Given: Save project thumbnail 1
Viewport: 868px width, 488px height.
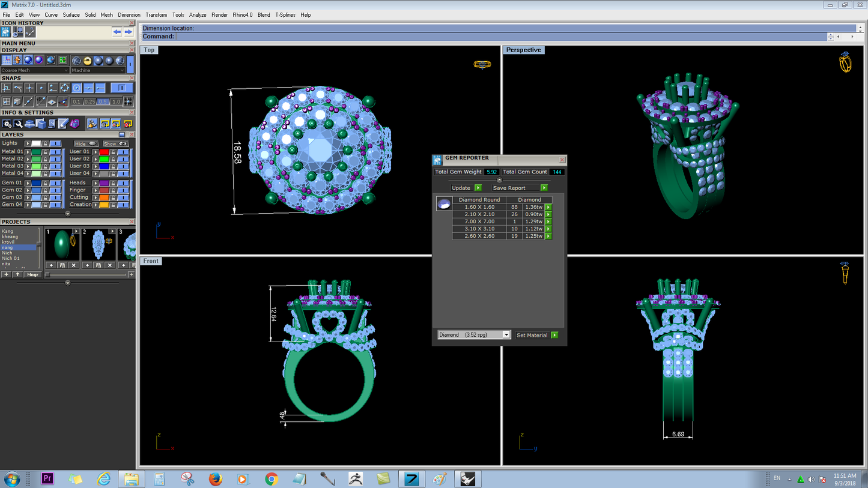Looking at the screenshot, I should [62, 265].
